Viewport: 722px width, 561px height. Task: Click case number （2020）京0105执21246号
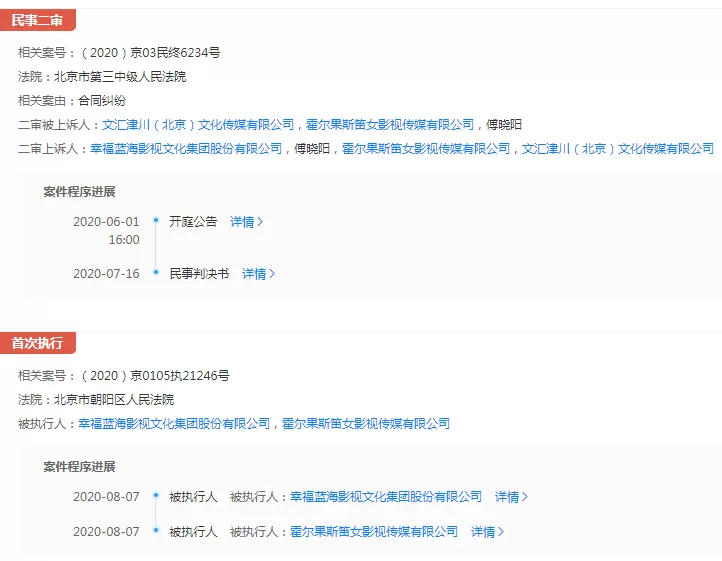tap(154, 376)
